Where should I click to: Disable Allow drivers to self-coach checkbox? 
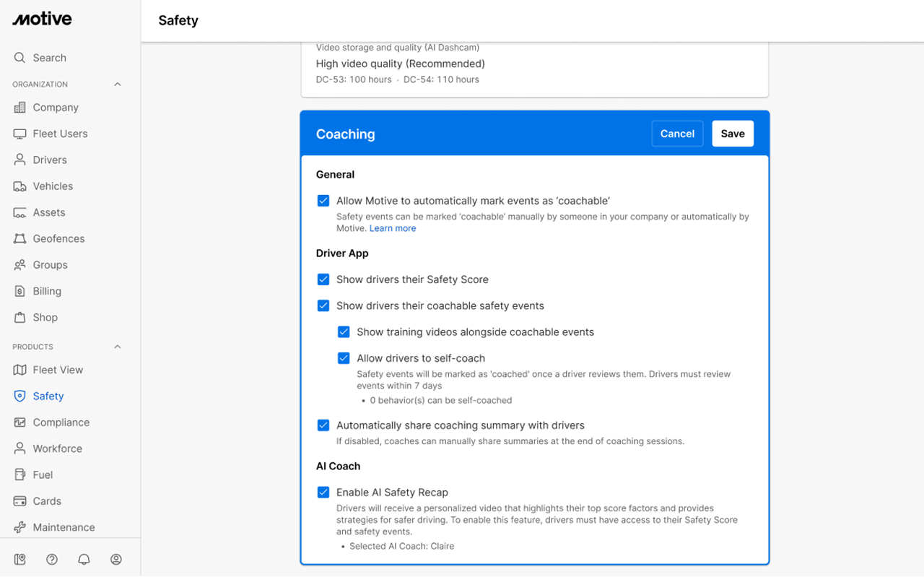344,358
